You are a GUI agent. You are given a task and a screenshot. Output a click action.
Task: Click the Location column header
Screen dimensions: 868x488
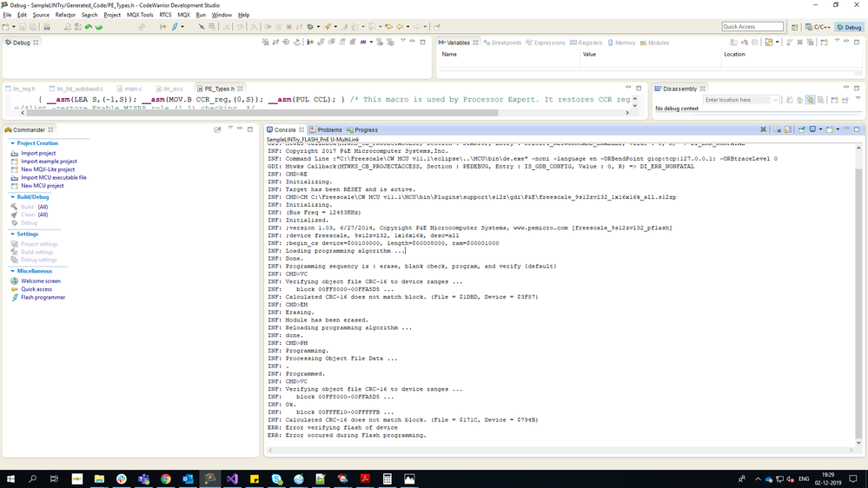tap(734, 54)
